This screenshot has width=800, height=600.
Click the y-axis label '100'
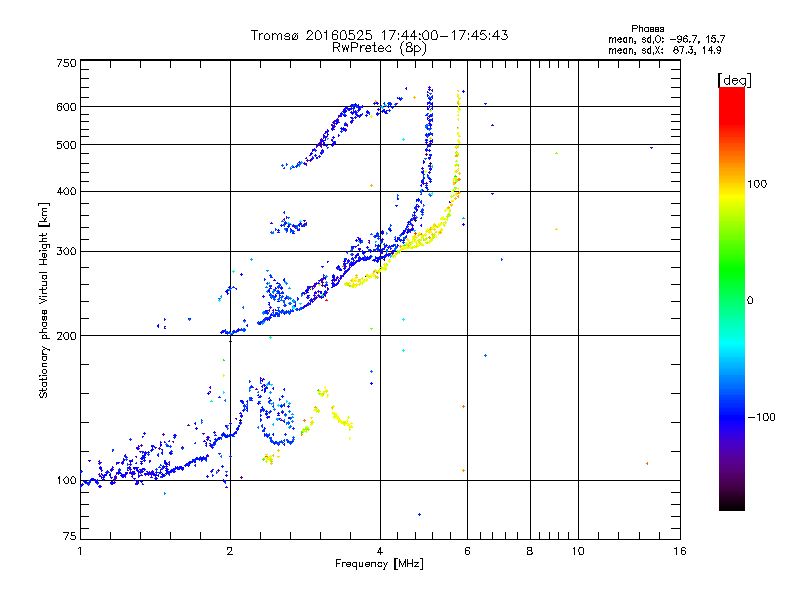(66, 480)
